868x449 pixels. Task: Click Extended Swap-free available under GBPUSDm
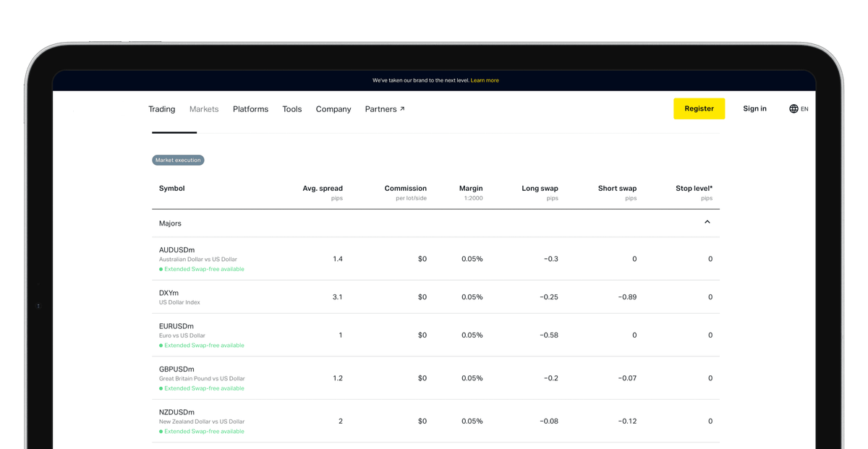(202, 388)
